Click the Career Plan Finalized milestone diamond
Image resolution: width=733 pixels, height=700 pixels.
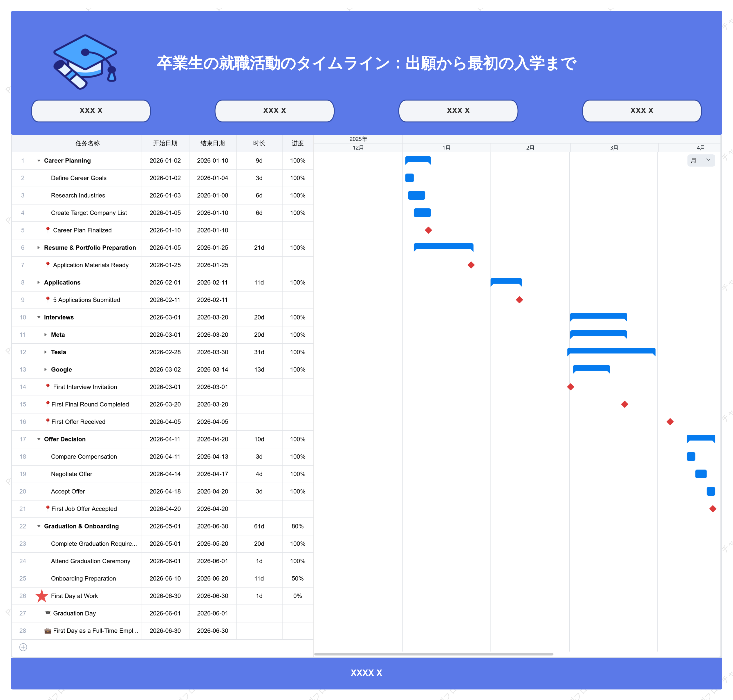[x=428, y=230]
